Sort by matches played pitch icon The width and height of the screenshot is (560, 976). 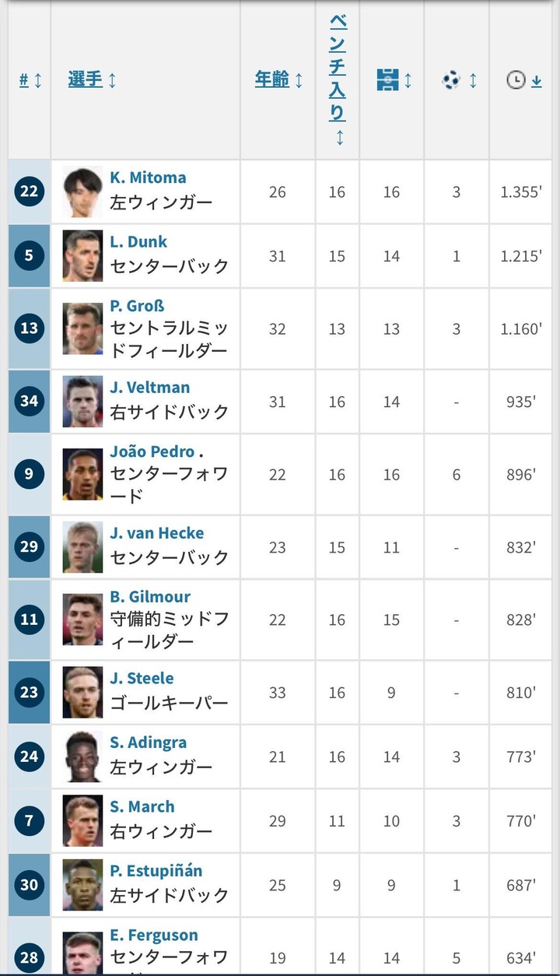pos(387,79)
